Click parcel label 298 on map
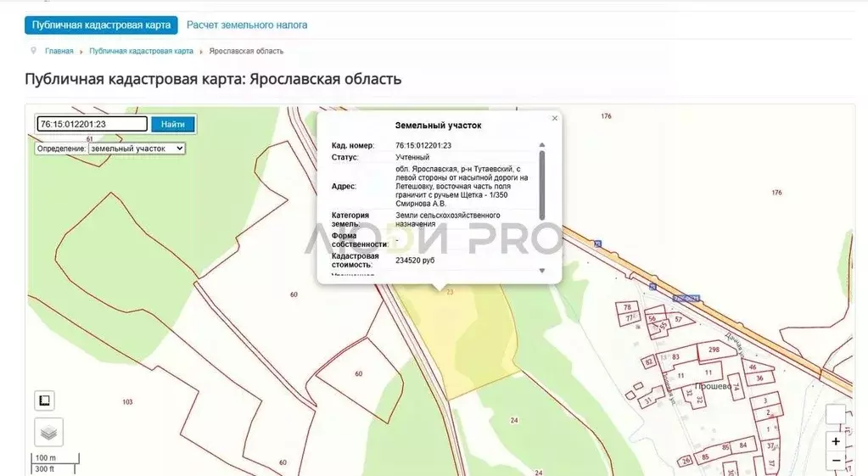This screenshot has width=868, height=476. 714,350
